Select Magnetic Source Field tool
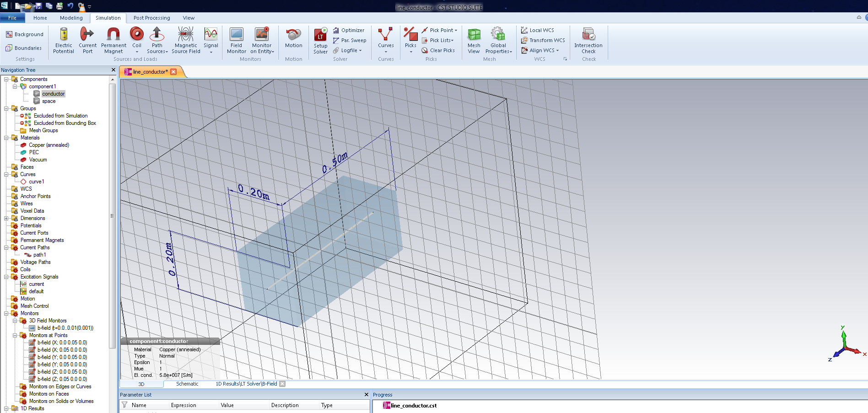Screen dimensions: 868x413 pyautogui.click(x=186, y=40)
